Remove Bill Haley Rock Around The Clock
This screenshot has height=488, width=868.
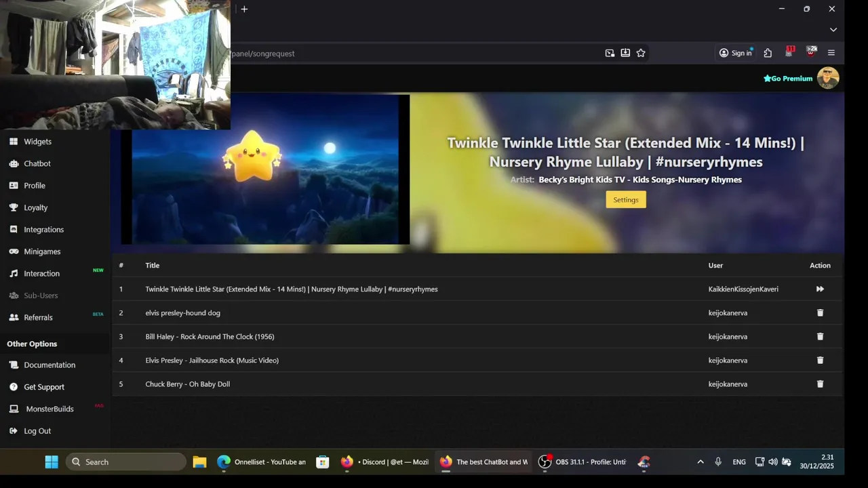820,336
